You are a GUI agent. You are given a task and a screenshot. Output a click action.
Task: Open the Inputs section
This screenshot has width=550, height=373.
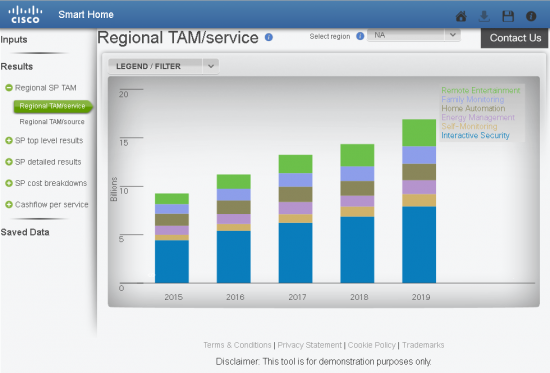14,40
